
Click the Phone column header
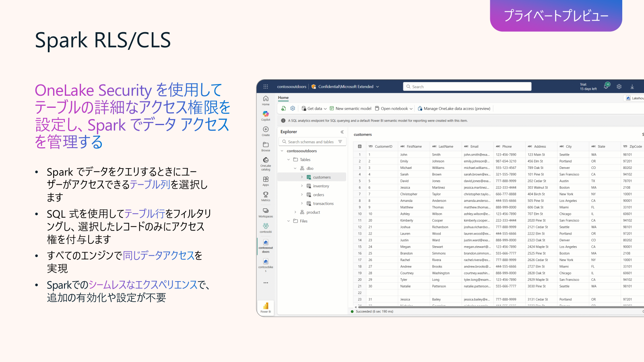[x=509, y=146]
